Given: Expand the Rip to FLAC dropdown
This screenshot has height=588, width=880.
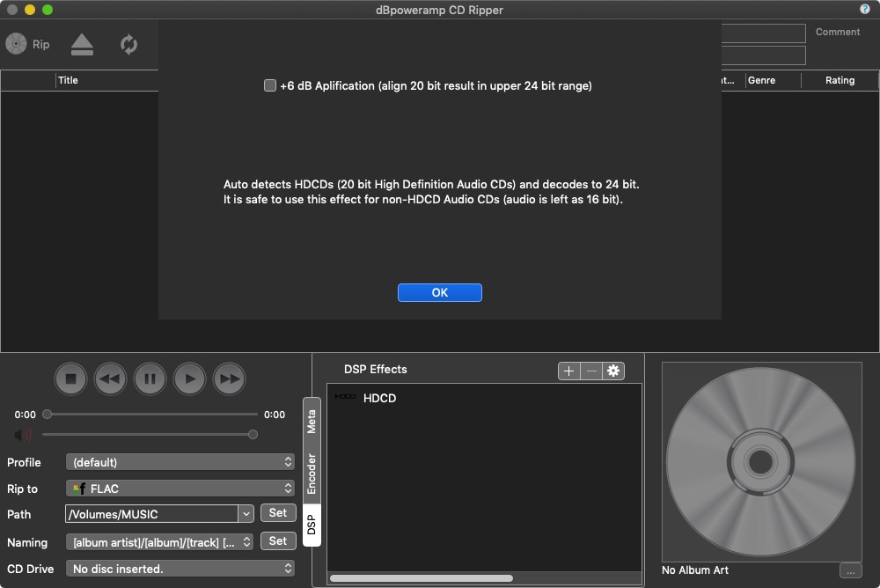Looking at the screenshot, I should pyautogui.click(x=180, y=489).
